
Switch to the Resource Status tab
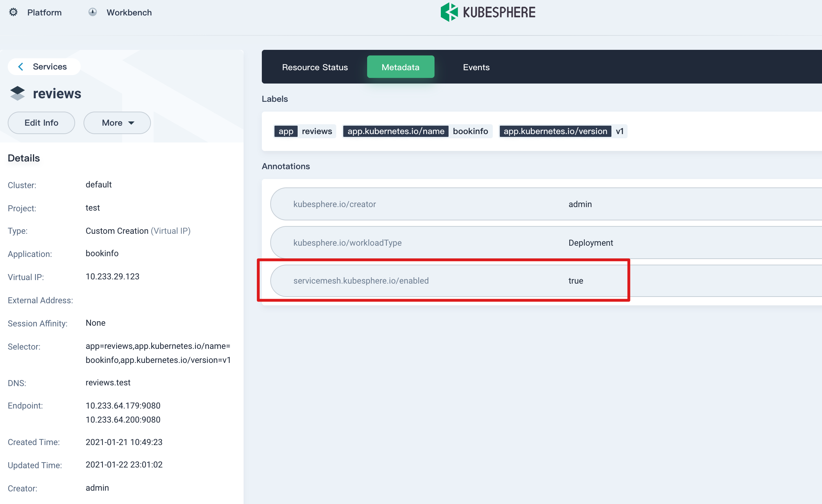315,67
